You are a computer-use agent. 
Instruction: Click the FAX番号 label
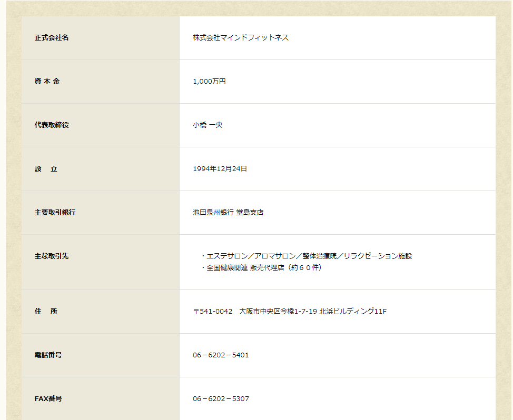(48, 399)
